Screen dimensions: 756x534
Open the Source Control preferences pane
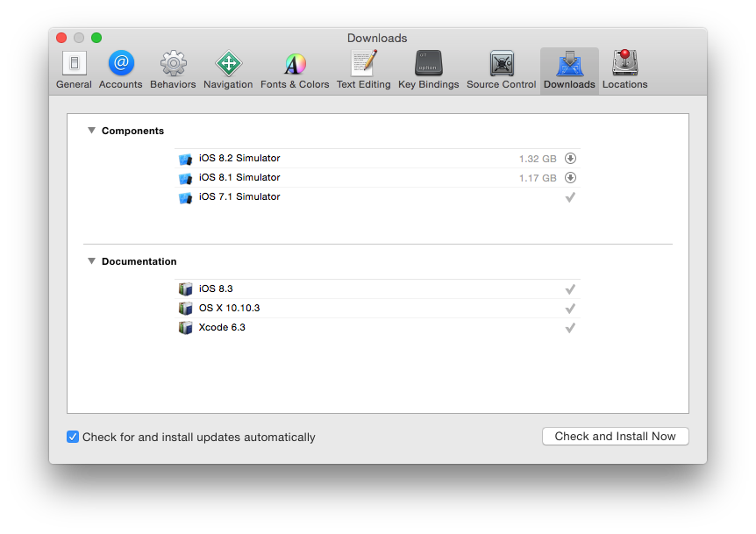[501, 69]
